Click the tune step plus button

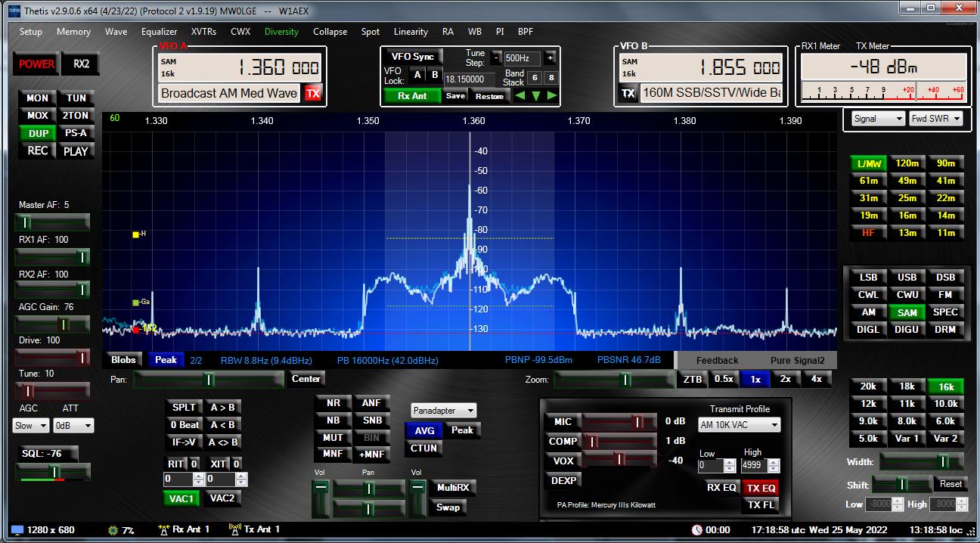point(550,57)
